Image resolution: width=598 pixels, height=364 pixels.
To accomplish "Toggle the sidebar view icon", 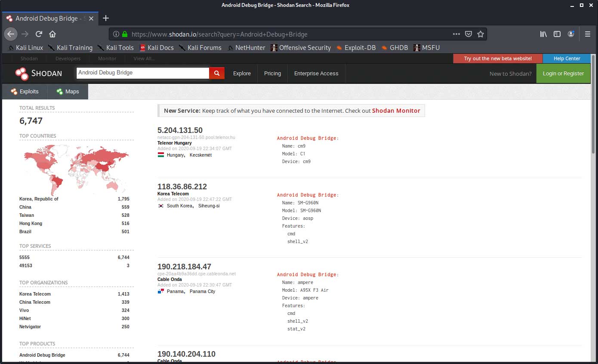I will [x=557, y=34].
